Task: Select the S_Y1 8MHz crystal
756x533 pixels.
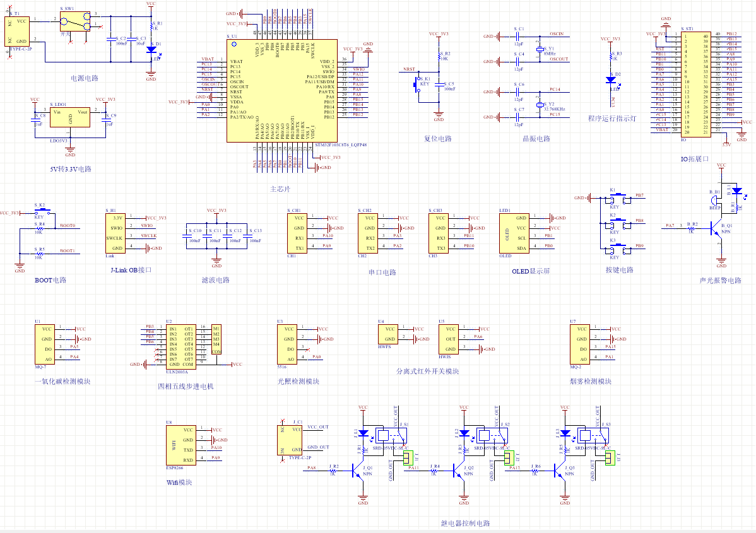Action: click(x=540, y=49)
